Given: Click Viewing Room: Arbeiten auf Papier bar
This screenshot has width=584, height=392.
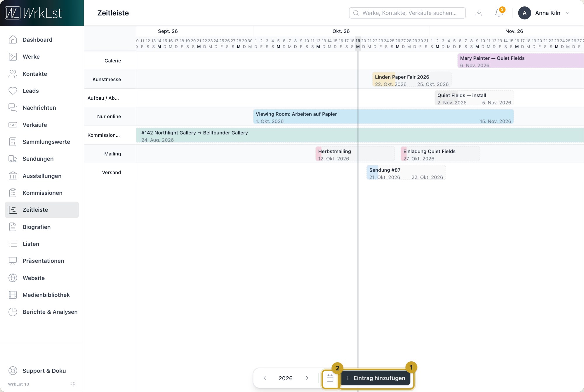Looking at the screenshot, I should 383,117.
